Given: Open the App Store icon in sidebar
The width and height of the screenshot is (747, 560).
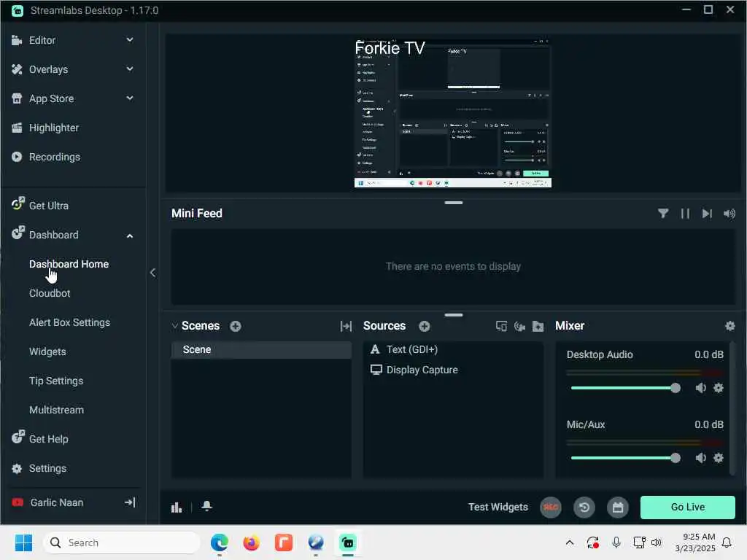Looking at the screenshot, I should (x=17, y=98).
